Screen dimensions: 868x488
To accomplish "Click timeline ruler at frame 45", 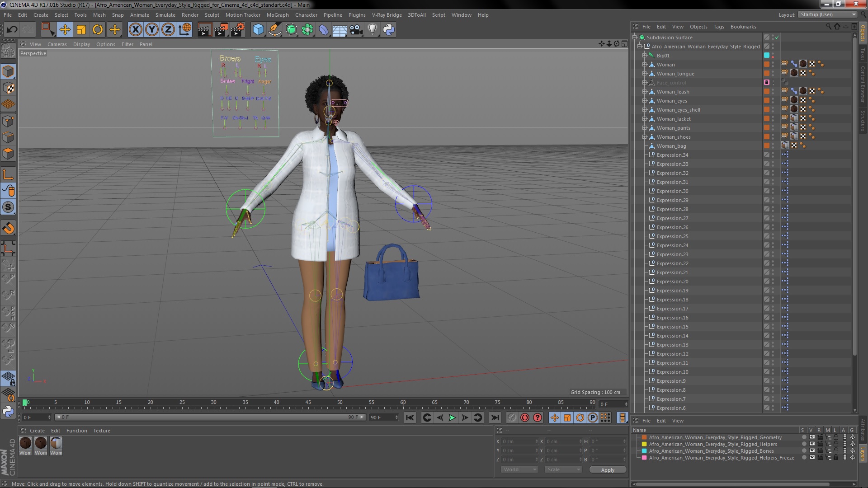I will click(x=308, y=402).
